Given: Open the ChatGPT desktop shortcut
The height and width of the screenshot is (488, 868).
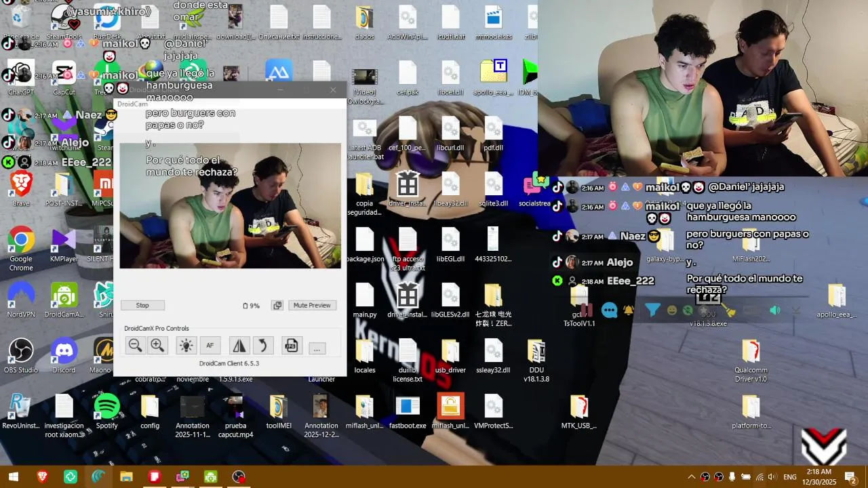Looking at the screenshot, I should tap(21, 78).
